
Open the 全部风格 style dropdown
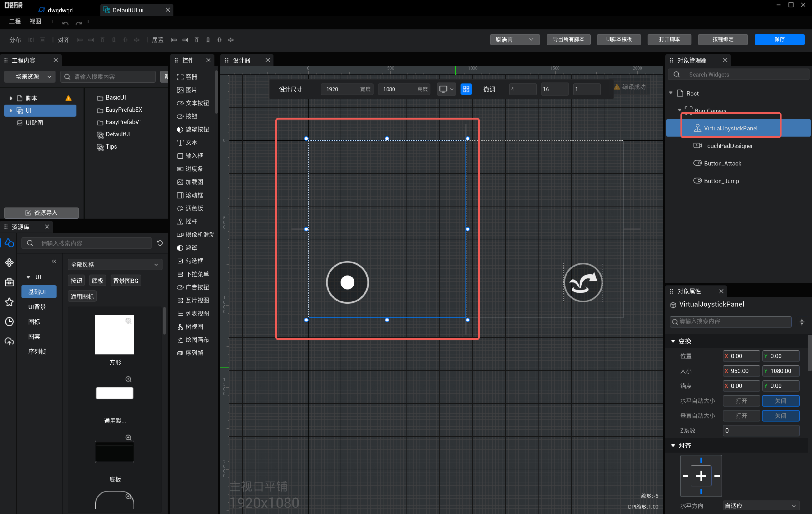pos(115,265)
